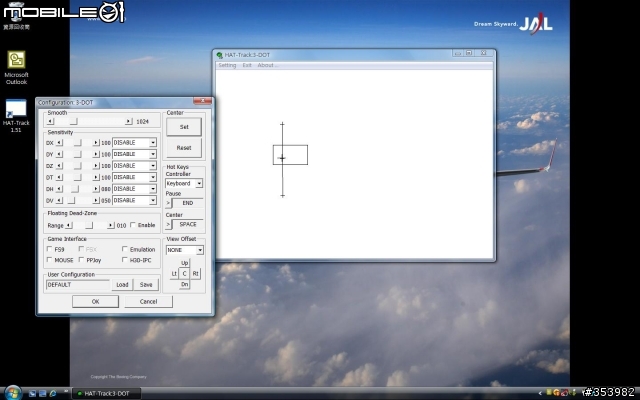The width and height of the screenshot is (640, 400).
Task: Open the Windows Start orb
Action: pos(13,393)
